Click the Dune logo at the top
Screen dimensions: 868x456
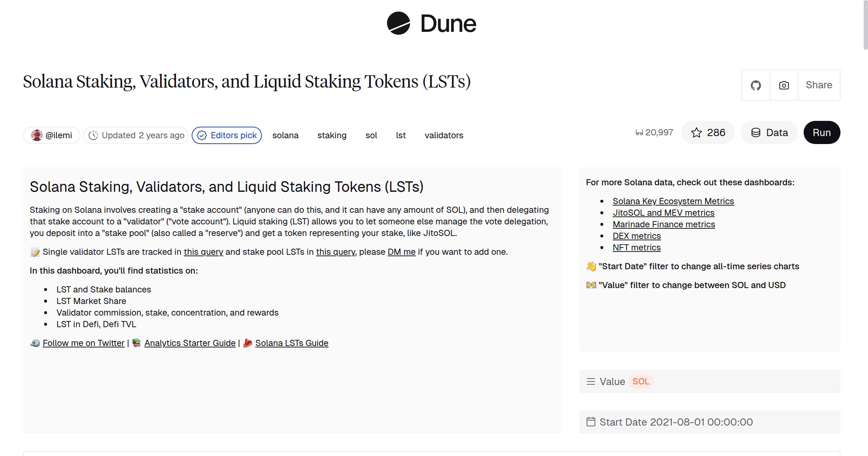[x=430, y=23]
